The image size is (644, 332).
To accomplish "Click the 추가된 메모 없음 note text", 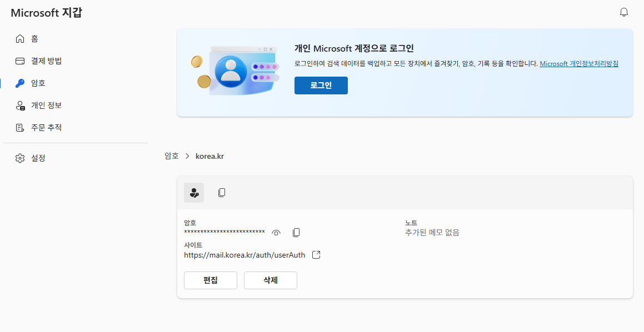I will pyautogui.click(x=432, y=232).
